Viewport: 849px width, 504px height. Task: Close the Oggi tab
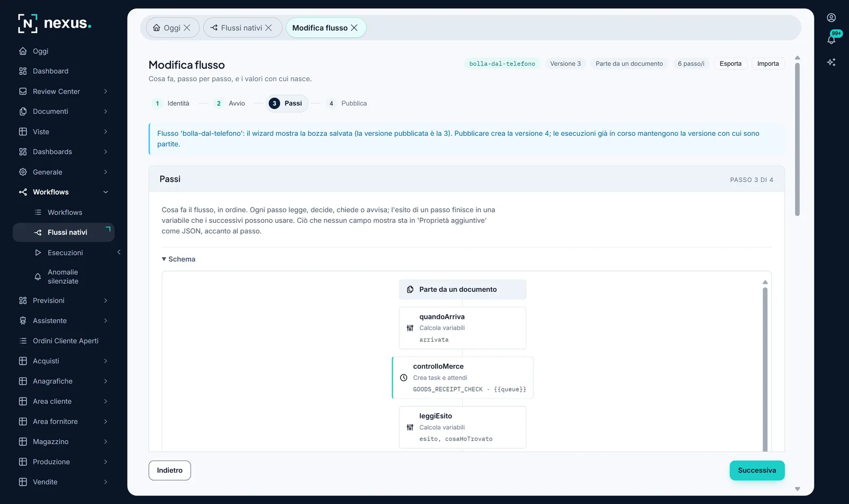click(187, 28)
